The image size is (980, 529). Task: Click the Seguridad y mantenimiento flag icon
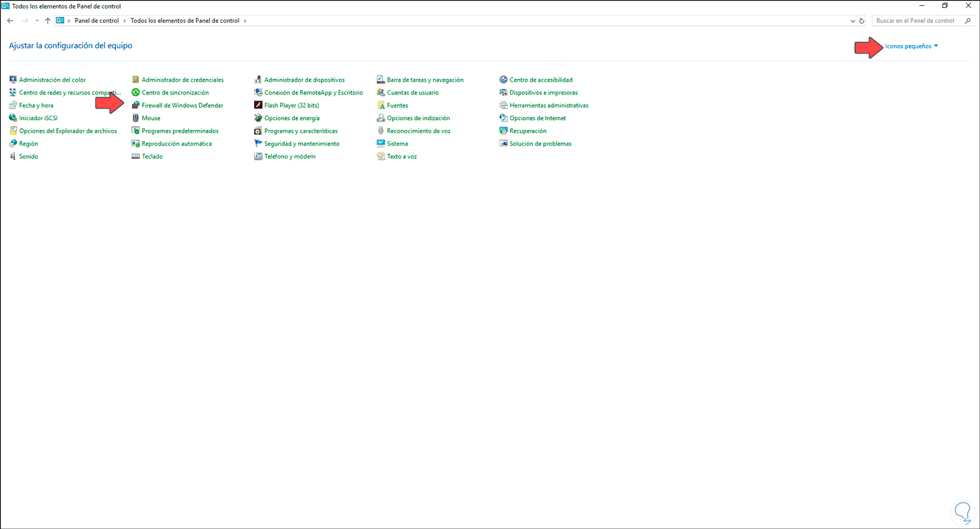click(x=259, y=144)
